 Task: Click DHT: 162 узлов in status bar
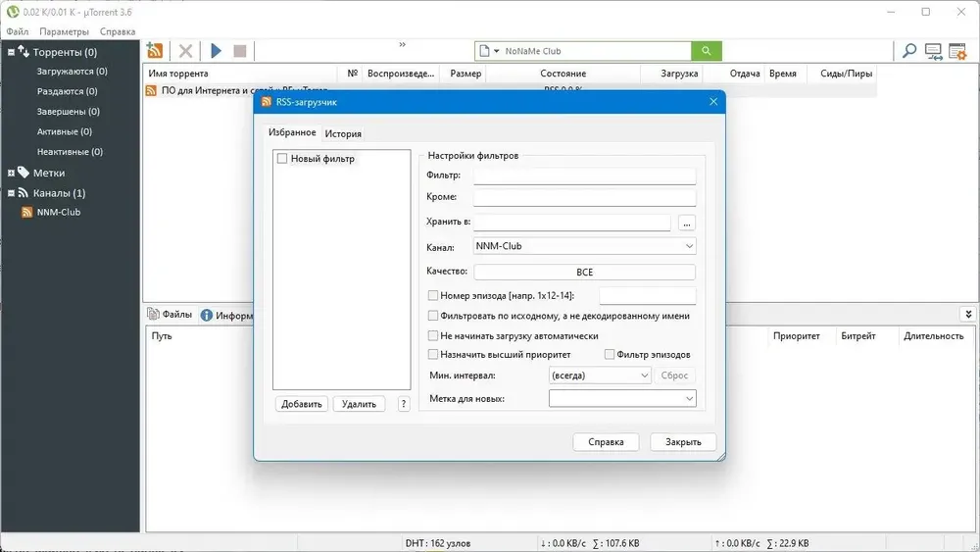[x=437, y=543]
